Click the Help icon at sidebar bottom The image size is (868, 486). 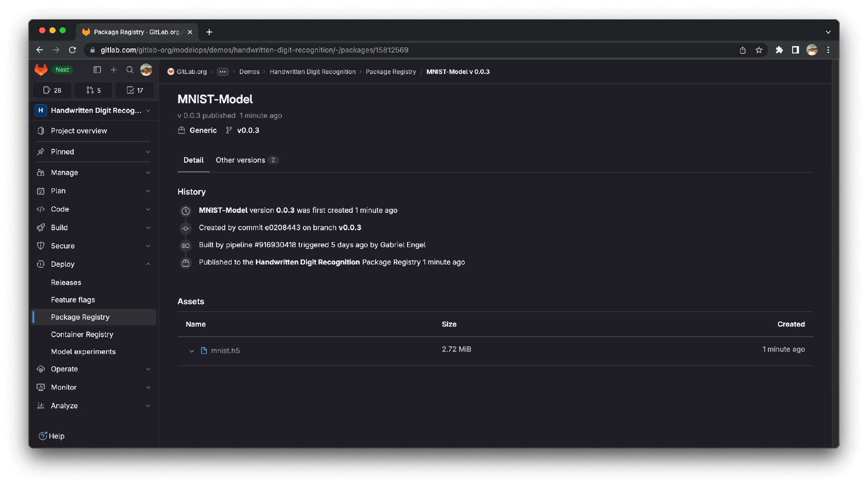coord(42,436)
